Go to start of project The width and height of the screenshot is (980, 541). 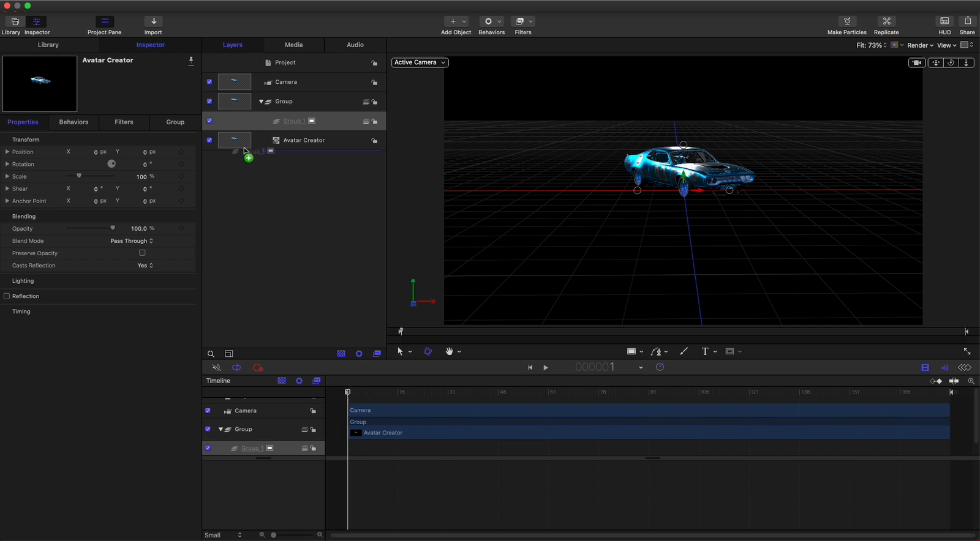(x=530, y=368)
